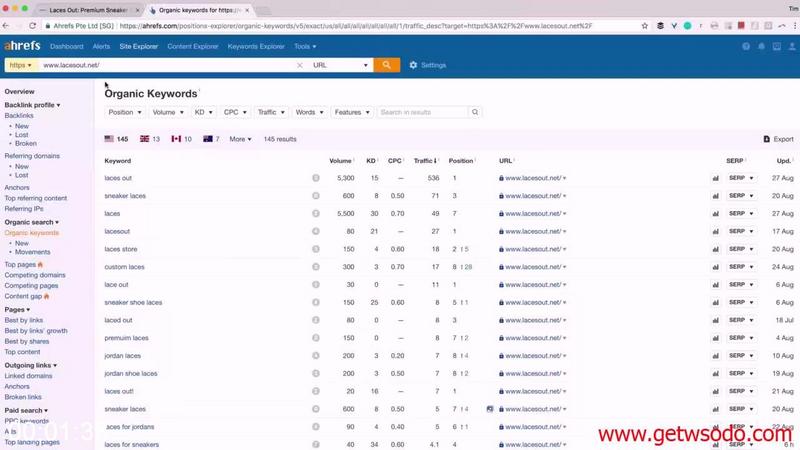This screenshot has width=800, height=450.
Task: Click Export icon button
Action: coord(778,139)
